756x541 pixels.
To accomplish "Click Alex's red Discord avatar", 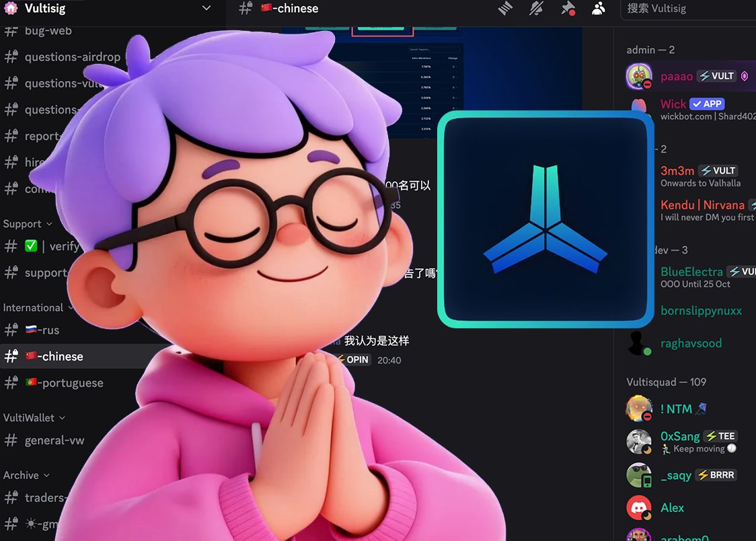I will click(639, 508).
